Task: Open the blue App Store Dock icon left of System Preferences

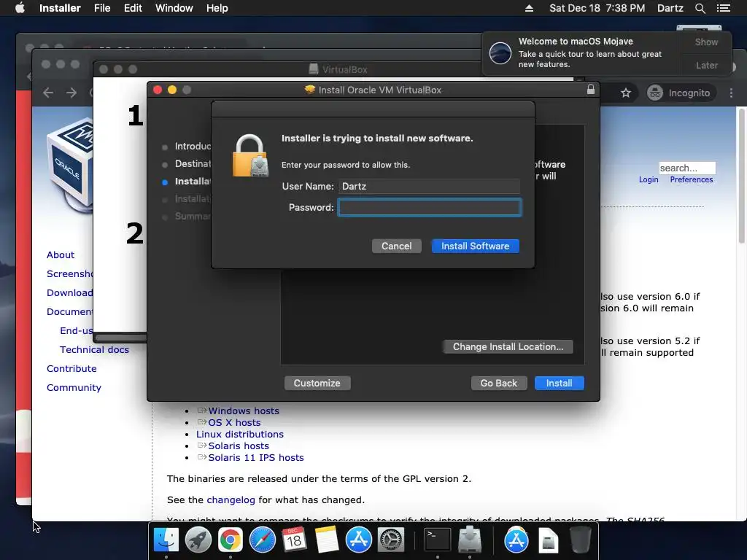Action: pos(358,540)
